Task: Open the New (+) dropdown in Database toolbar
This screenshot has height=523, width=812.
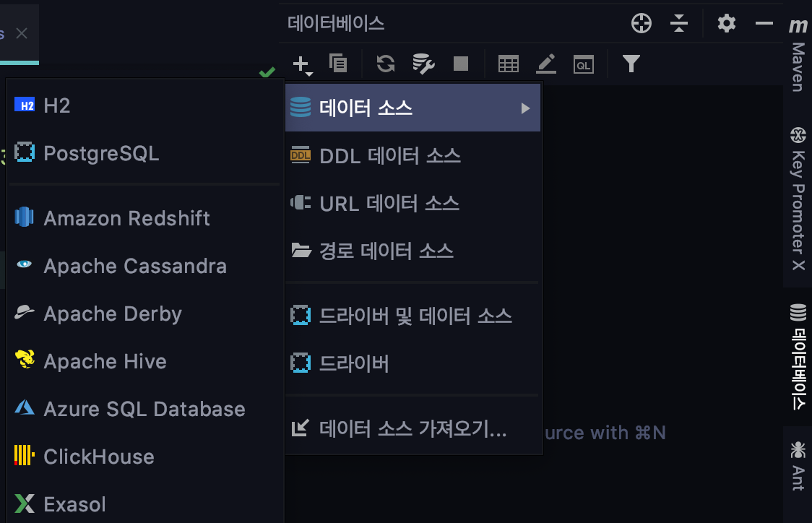Action: pos(303,65)
